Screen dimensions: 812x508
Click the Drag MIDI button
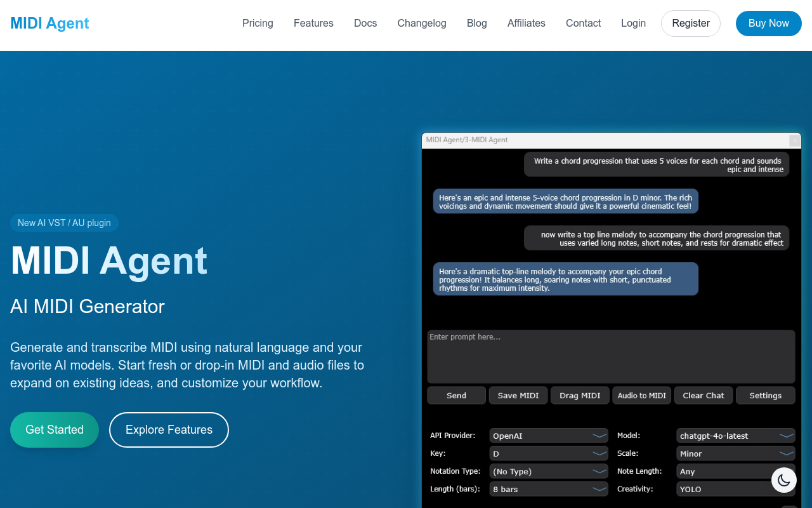pos(580,396)
